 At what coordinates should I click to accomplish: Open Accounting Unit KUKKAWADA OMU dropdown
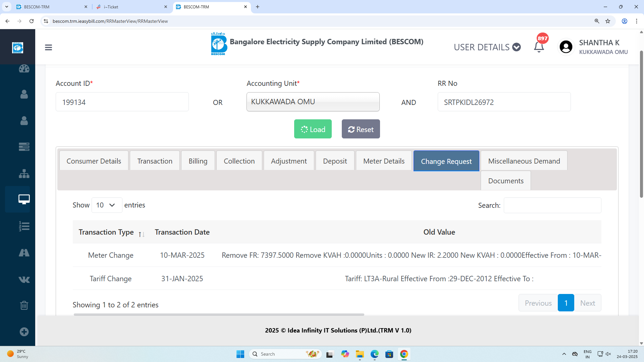[x=313, y=102]
